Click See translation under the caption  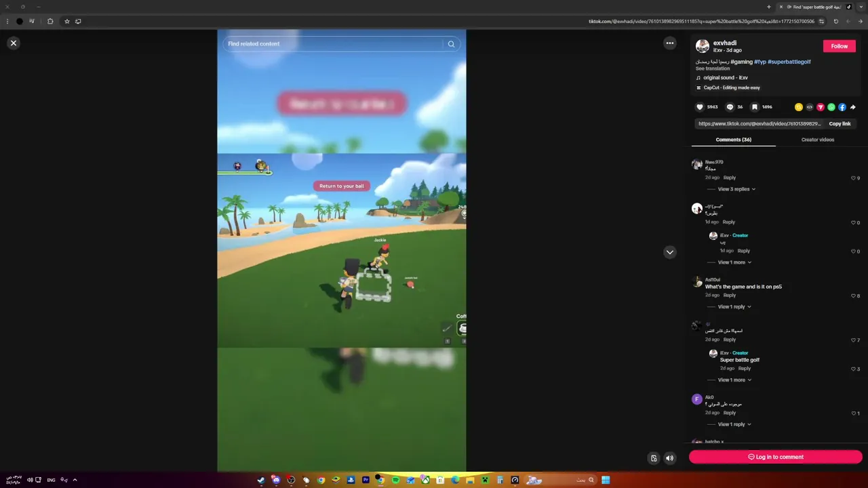click(713, 68)
